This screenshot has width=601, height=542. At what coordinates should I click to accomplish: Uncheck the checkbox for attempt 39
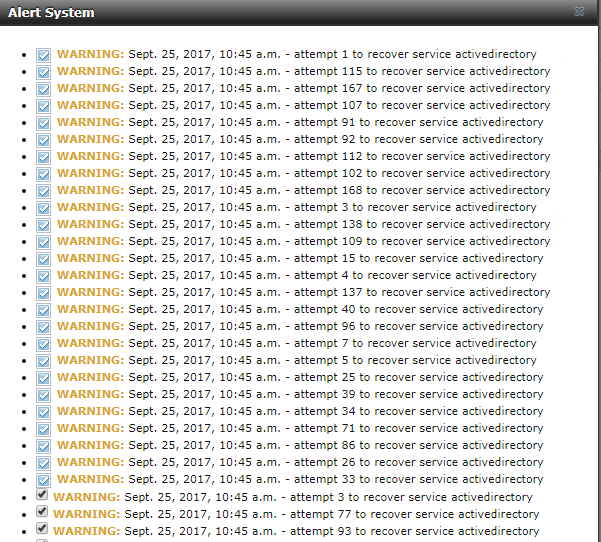tap(43, 395)
